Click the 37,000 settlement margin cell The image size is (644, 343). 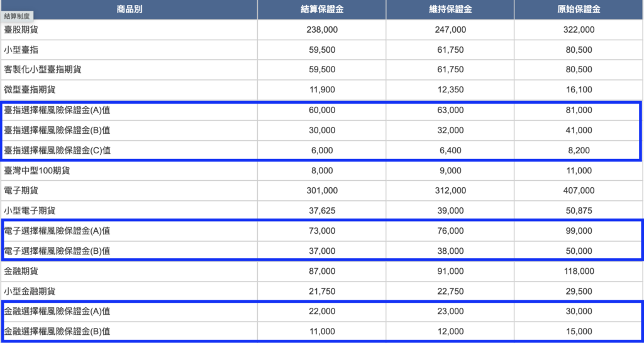tap(321, 251)
